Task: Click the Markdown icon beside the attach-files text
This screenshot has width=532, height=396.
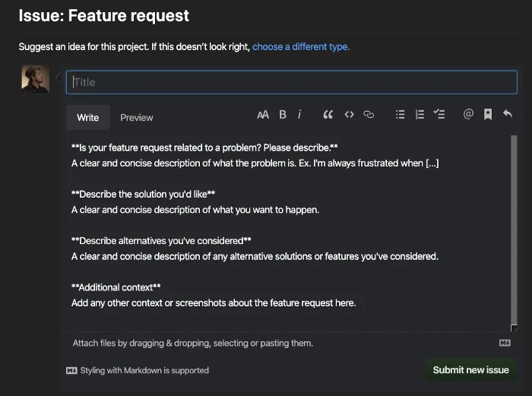Action: coord(505,343)
